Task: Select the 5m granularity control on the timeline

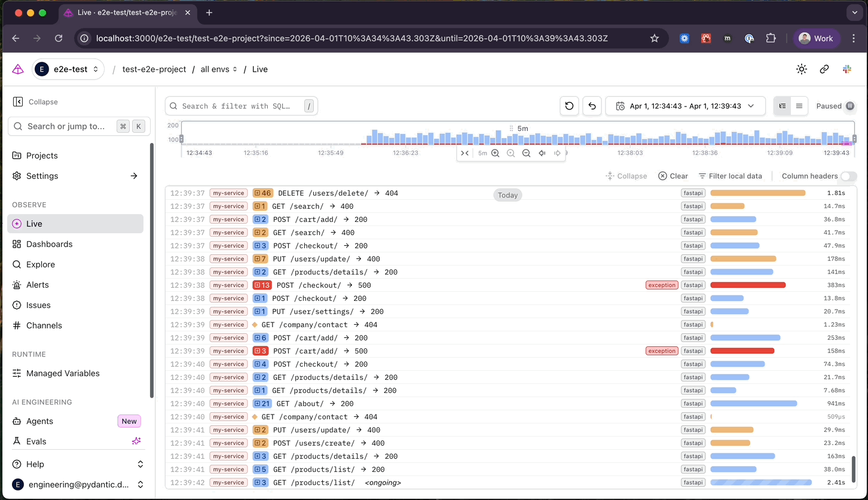Action: 482,153
